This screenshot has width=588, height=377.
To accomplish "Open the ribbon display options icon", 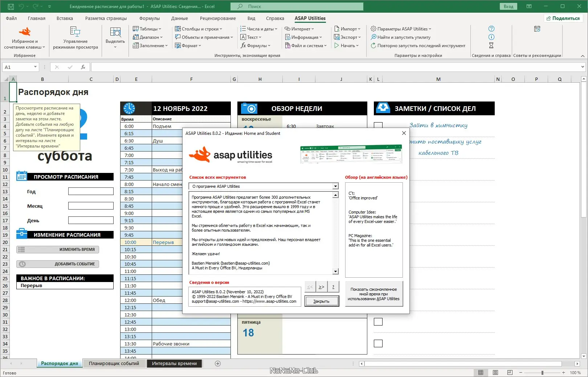I will click(x=529, y=7).
